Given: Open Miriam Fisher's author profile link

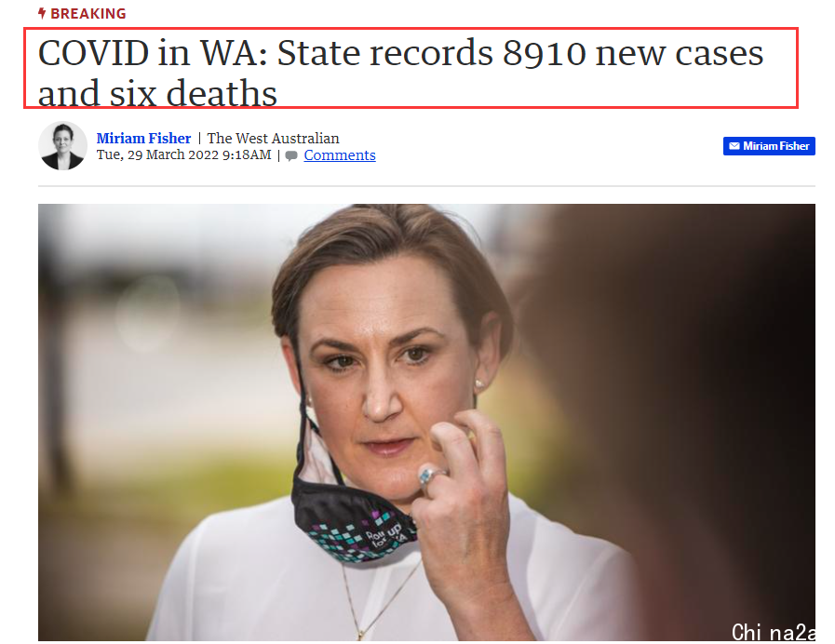Looking at the screenshot, I should pyautogui.click(x=143, y=139).
